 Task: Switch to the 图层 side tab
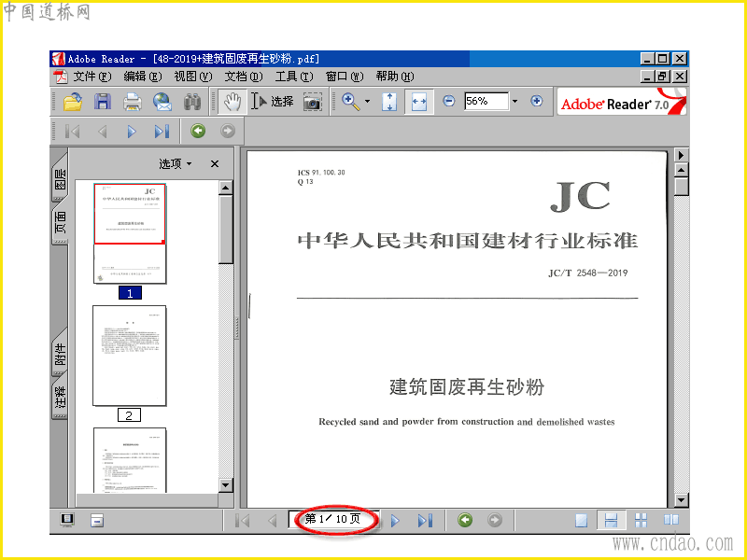(x=60, y=176)
